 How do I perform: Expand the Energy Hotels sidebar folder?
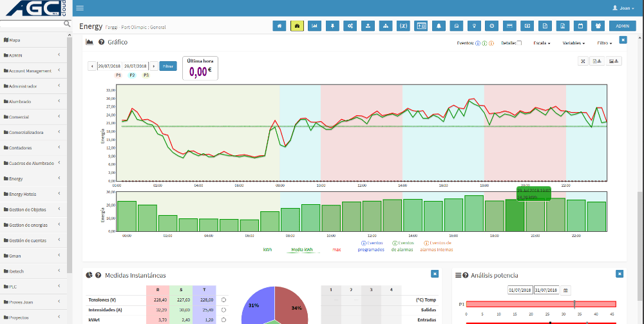tap(33, 194)
